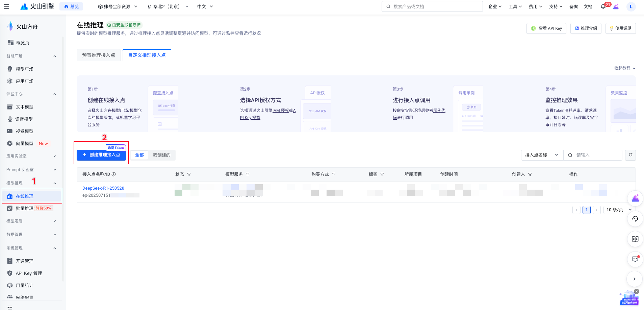Click next page arrow in pagination
The width and height of the screenshot is (644, 310).
click(597, 210)
